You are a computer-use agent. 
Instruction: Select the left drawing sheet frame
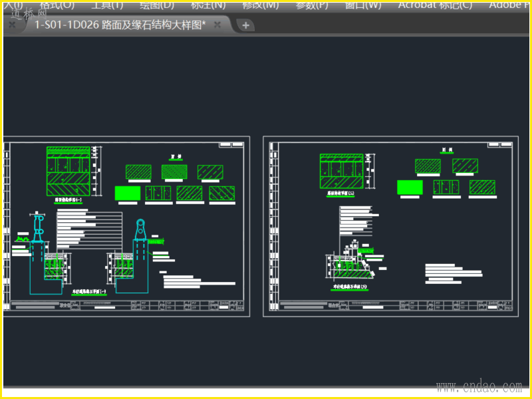(x=126, y=227)
